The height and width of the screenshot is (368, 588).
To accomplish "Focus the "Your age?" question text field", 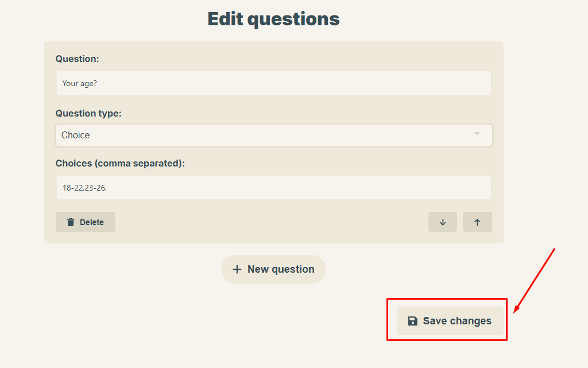I will (x=274, y=83).
